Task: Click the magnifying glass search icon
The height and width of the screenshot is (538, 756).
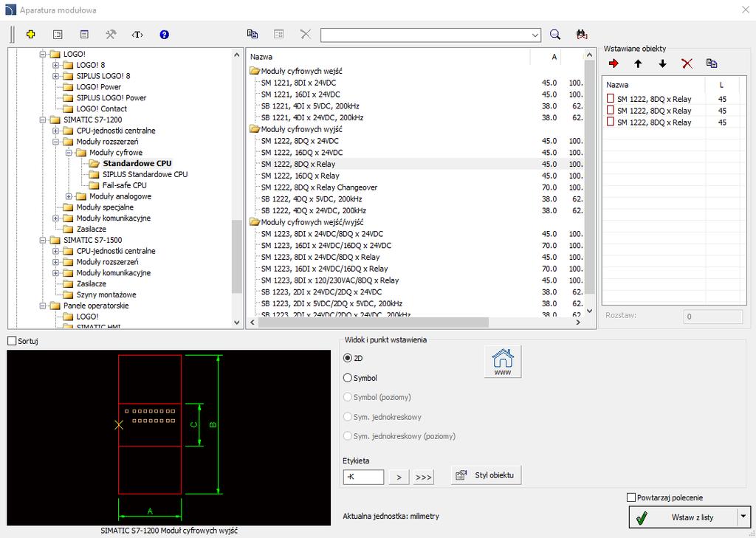Action: (555, 34)
